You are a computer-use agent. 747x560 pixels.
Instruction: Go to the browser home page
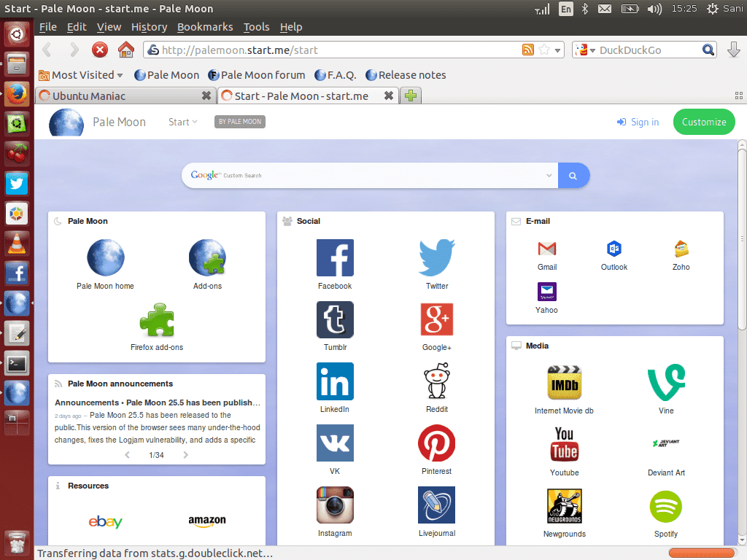pyautogui.click(x=126, y=50)
